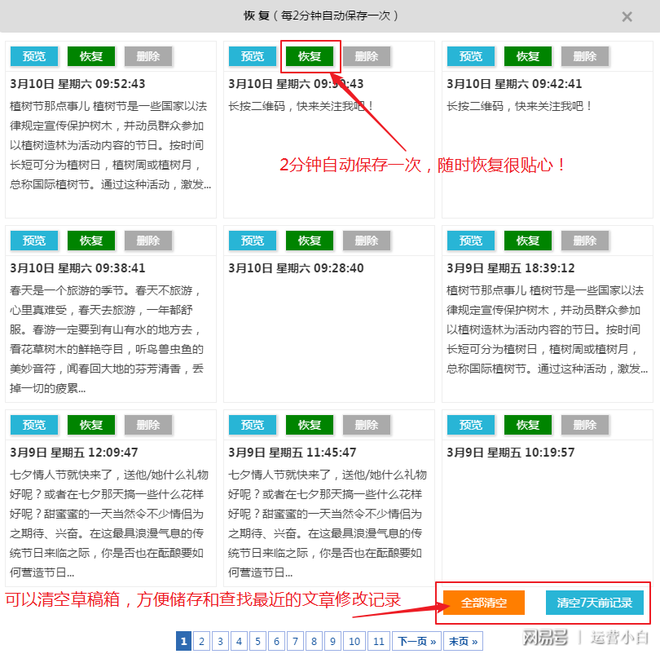Restore the 11:45:47 draft

click(x=309, y=425)
